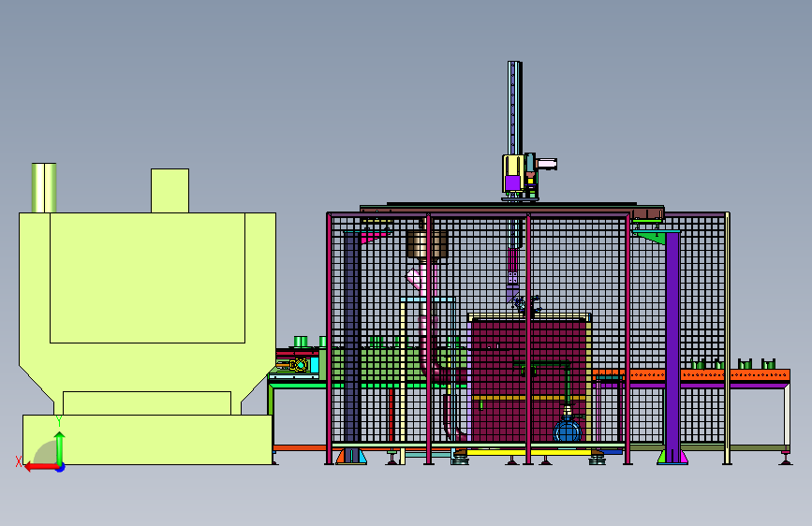812x526 pixels.
Task: Select the rectangular box on the machine roof
Action: coord(170,190)
